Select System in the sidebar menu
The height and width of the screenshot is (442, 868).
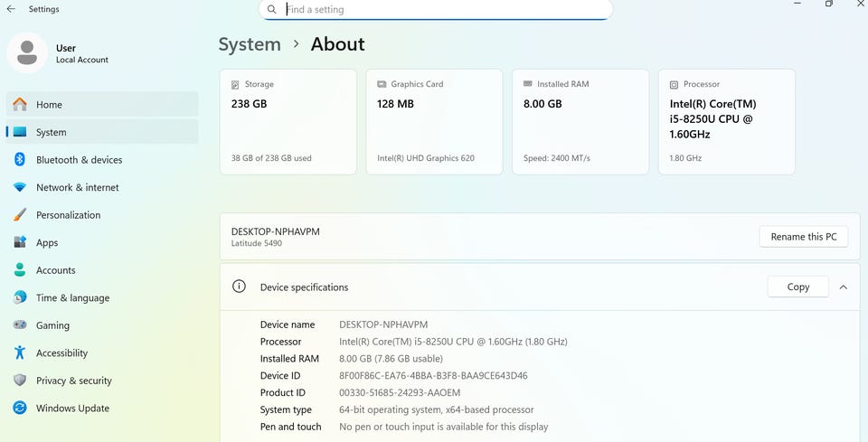pos(51,133)
